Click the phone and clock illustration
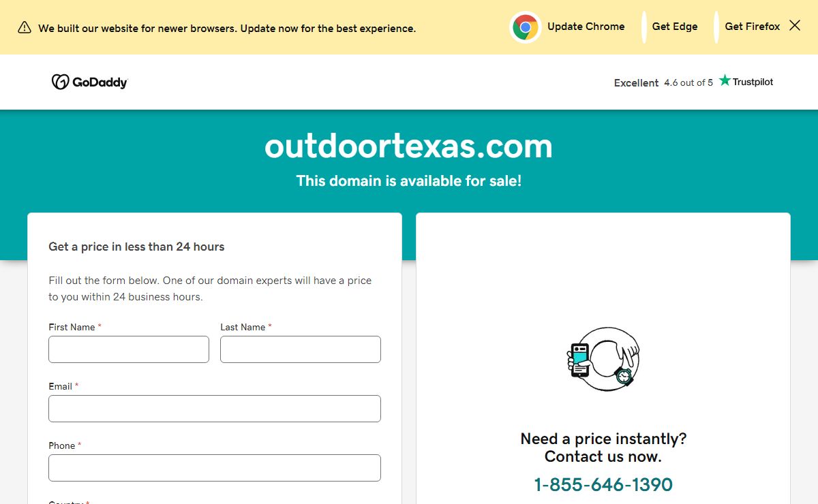The height and width of the screenshot is (504, 818). [603, 358]
